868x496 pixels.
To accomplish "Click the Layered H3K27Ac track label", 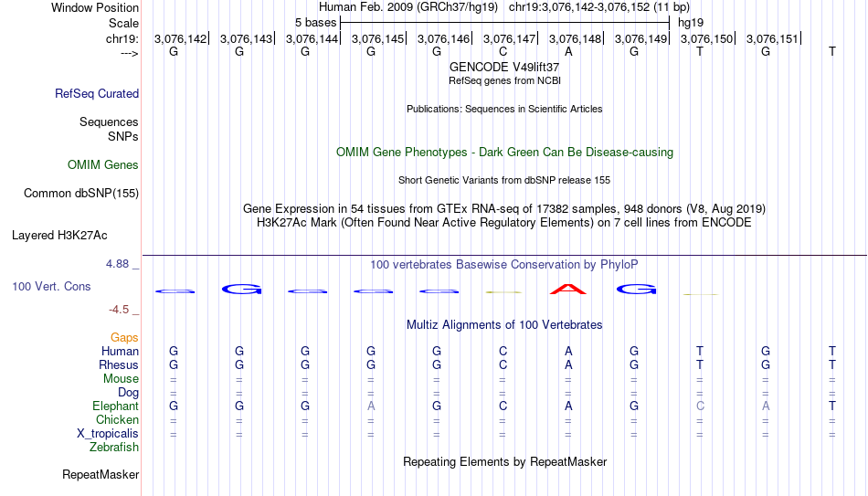I will tap(59, 236).
